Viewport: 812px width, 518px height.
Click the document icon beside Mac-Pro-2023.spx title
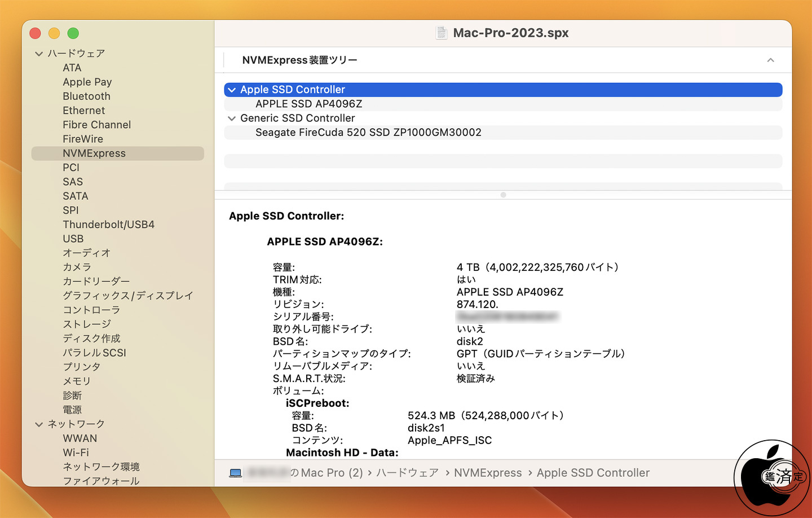[x=442, y=33]
